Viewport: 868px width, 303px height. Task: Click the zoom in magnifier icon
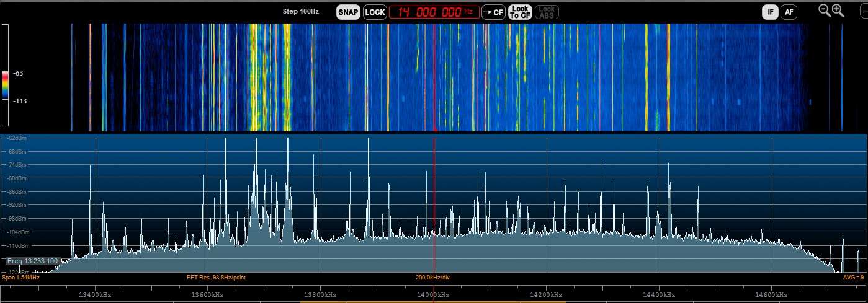[838, 10]
